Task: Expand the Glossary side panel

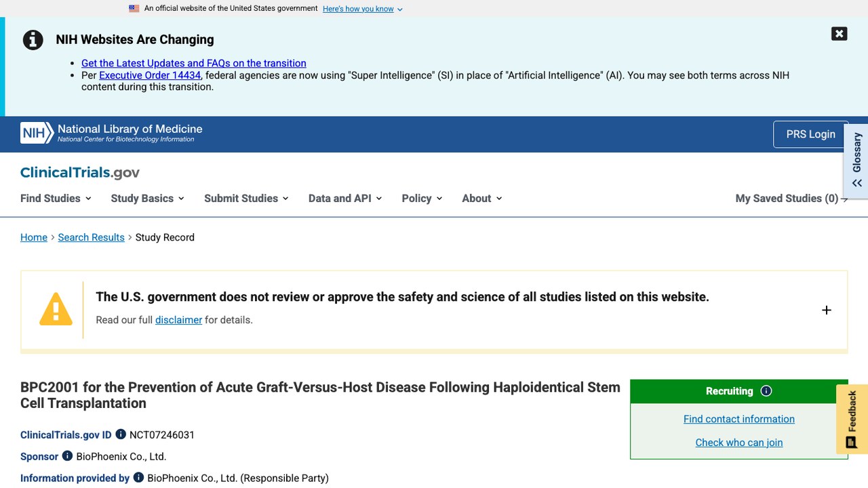Action: [856, 161]
